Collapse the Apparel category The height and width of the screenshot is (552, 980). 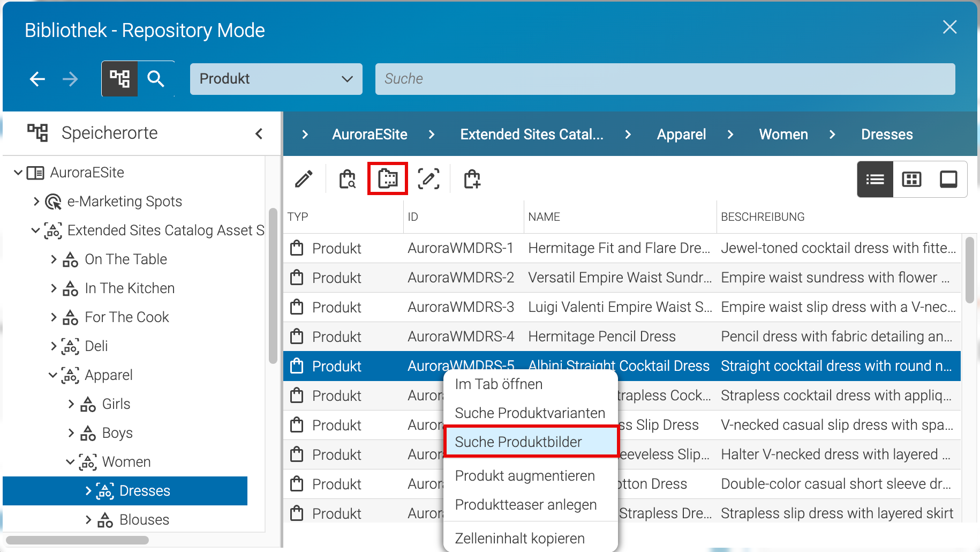coord(53,375)
